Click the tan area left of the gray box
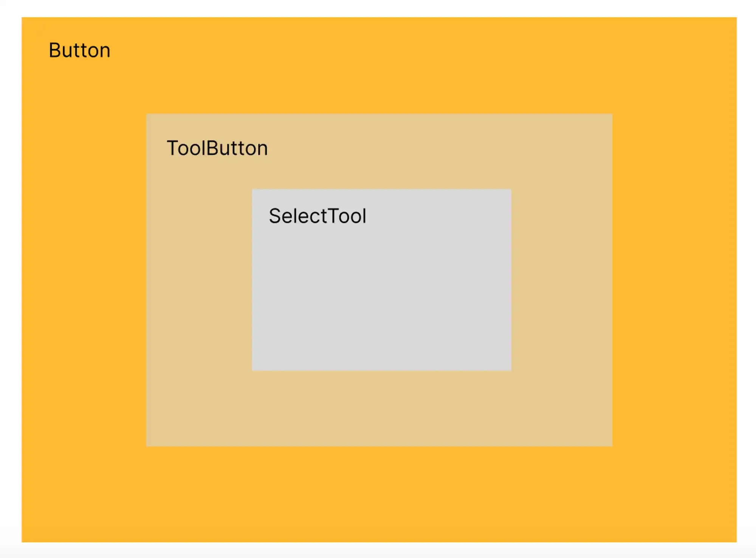 click(x=199, y=280)
